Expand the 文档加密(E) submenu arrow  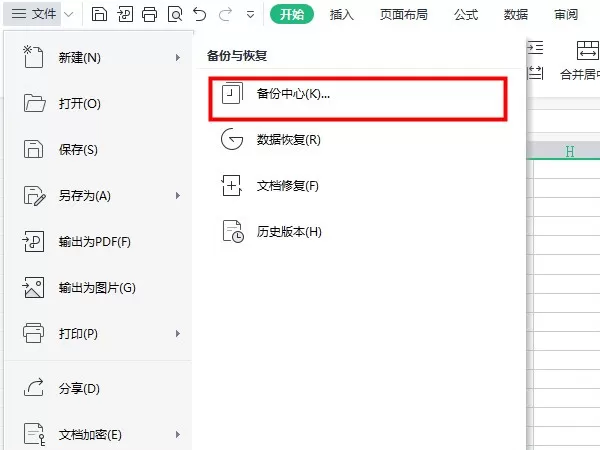[178, 434]
